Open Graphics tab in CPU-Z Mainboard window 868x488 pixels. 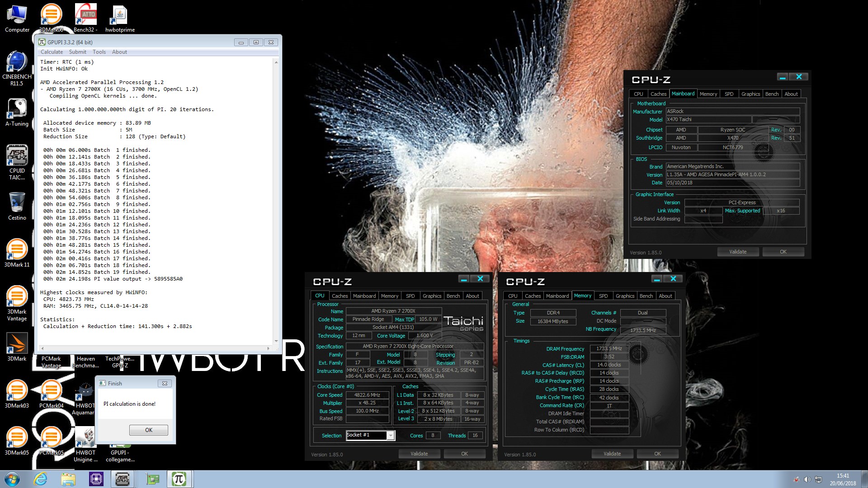point(750,94)
